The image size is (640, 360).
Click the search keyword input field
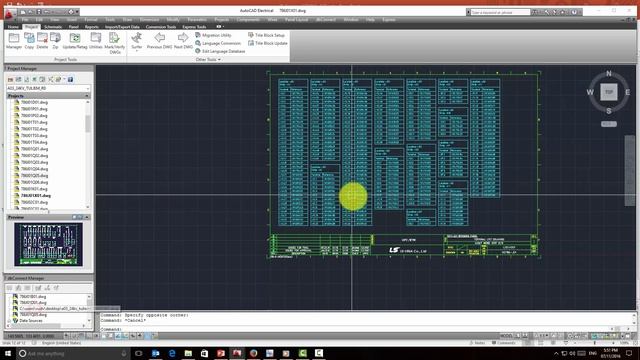[500, 12]
